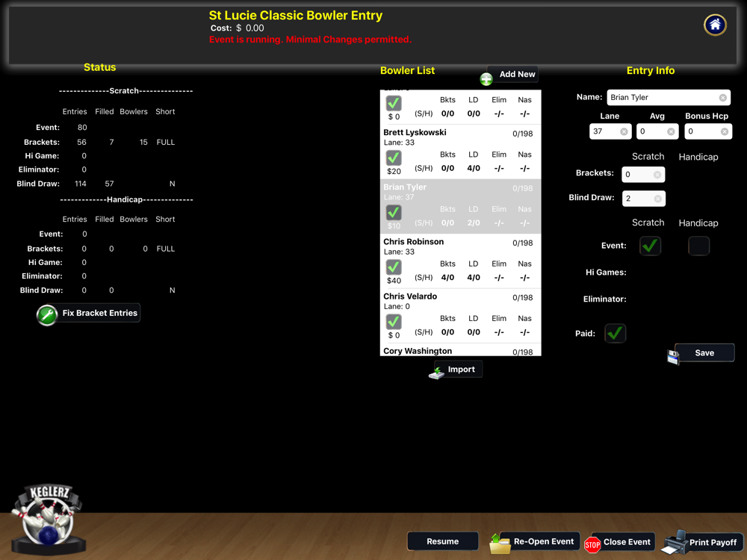Click the printer icon for Print Payoff

pos(675,542)
